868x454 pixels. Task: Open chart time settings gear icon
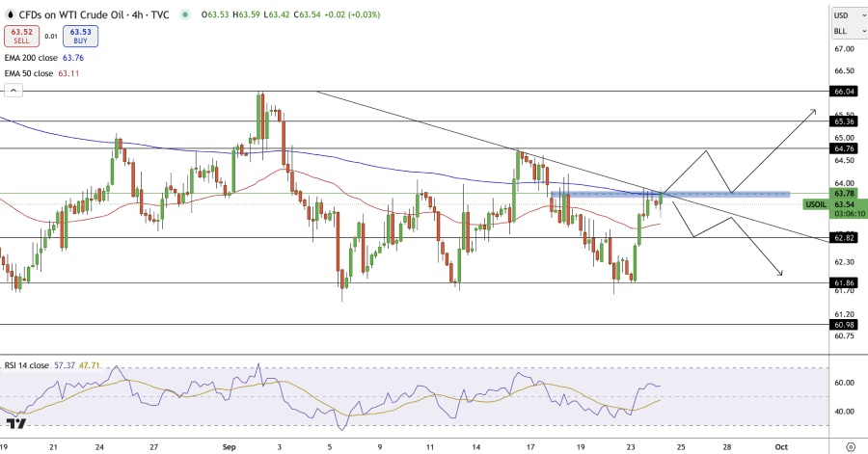pos(850,447)
